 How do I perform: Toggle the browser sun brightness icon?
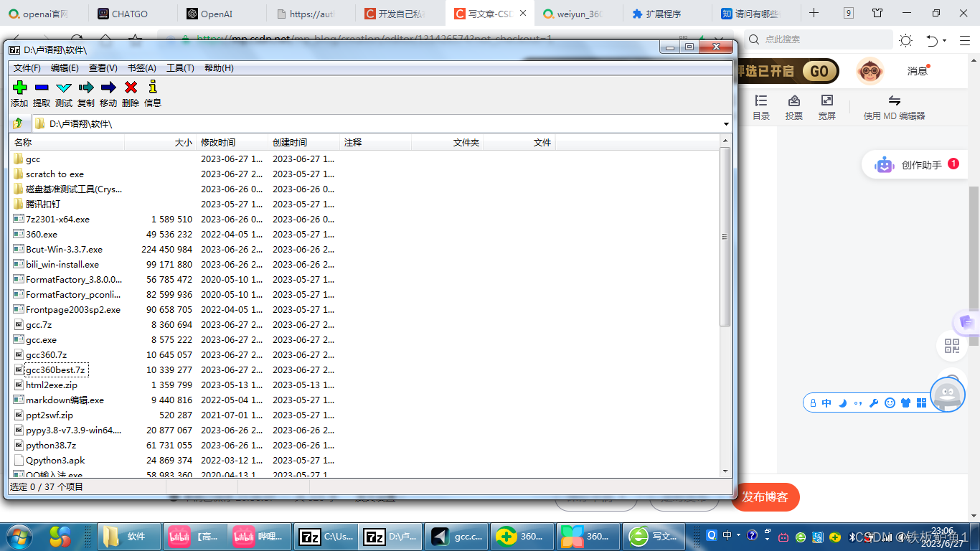[905, 40]
